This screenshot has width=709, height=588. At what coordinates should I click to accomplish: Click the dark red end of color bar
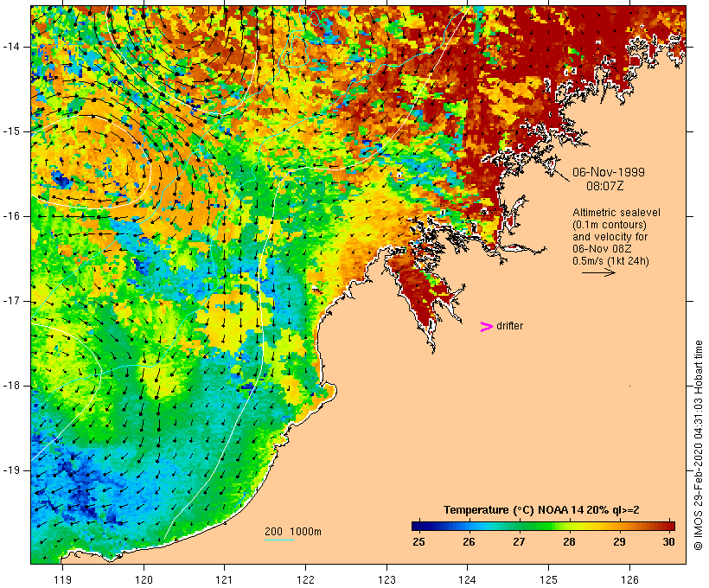(671, 526)
